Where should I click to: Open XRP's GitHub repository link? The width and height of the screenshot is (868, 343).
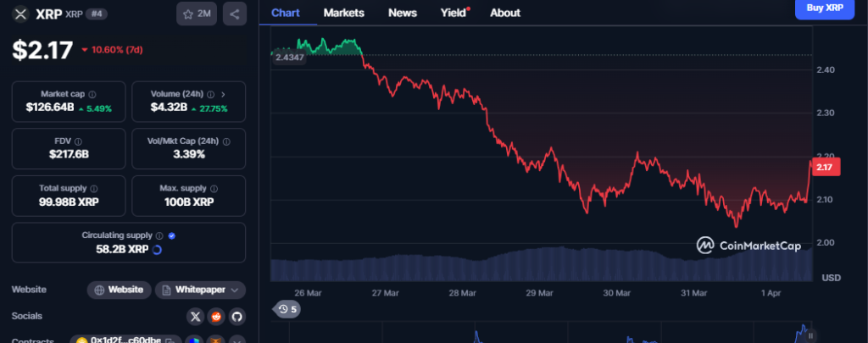(x=236, y=316)
